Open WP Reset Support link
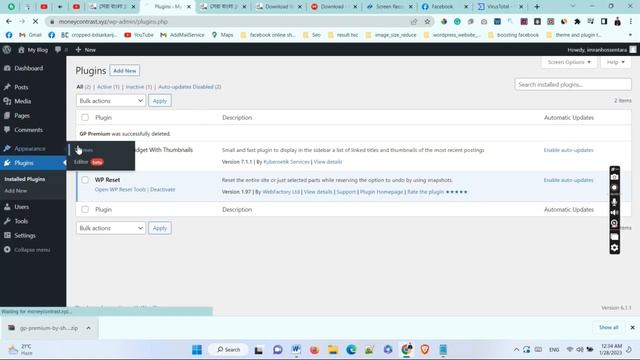 [346, 192]
